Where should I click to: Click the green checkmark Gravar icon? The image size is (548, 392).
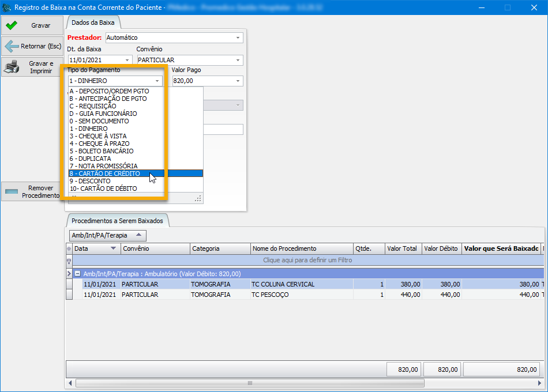[12, 25]
